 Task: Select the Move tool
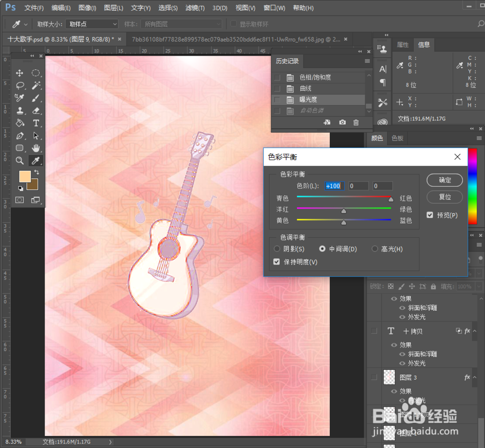coord(20,73)
